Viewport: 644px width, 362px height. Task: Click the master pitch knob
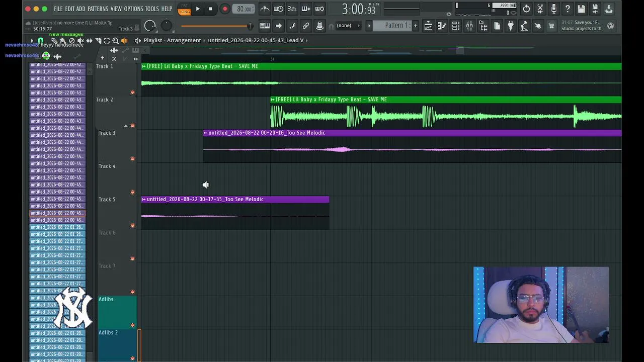point(167,26)
